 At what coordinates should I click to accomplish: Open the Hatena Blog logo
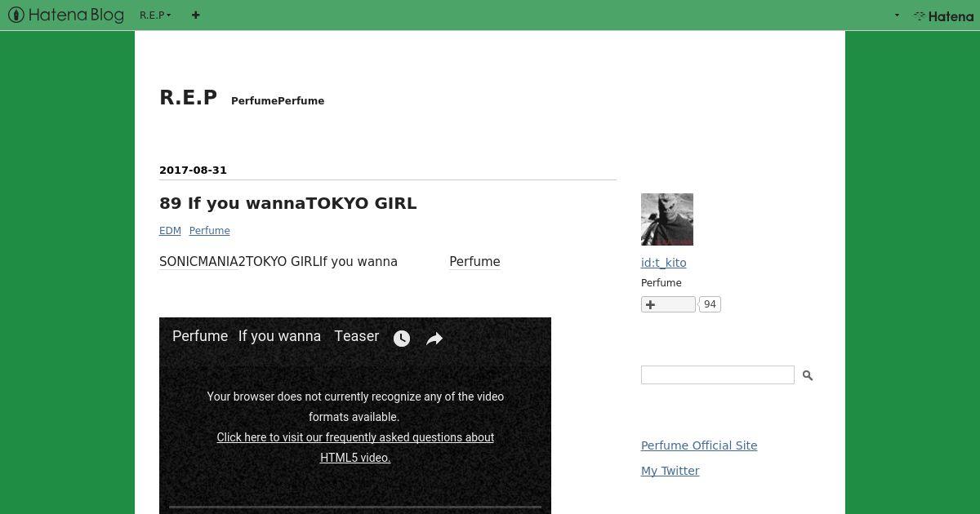(x=66, y=15)
